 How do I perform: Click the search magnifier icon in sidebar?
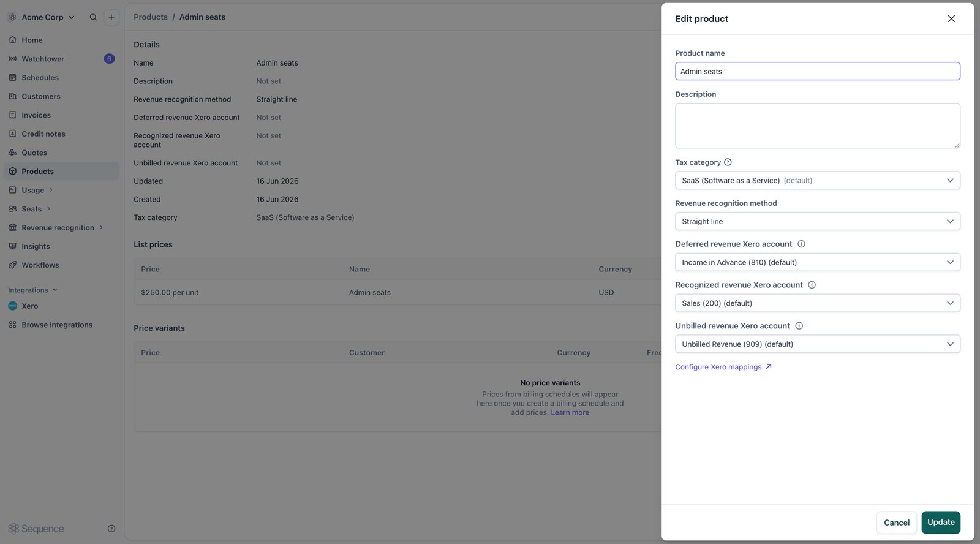[93, 17]
